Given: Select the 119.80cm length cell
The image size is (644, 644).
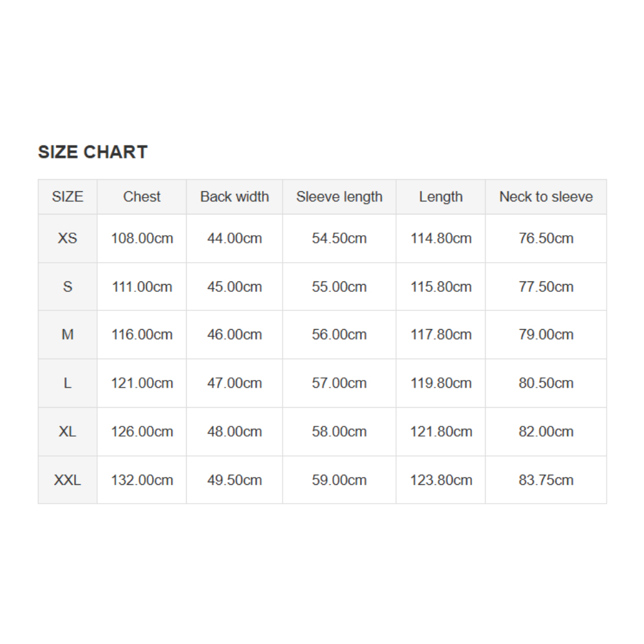Looking at the screenshot, I should click(441, 383).
